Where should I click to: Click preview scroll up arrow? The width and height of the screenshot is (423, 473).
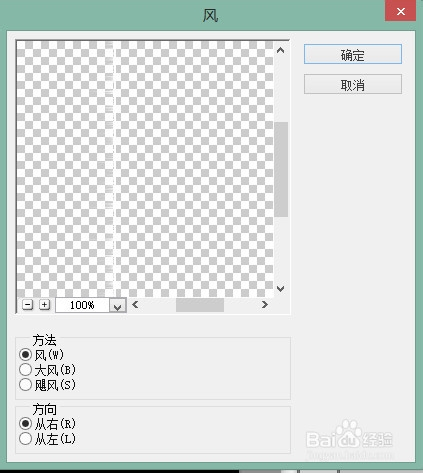pyautogui.click(x=281, y=50)
